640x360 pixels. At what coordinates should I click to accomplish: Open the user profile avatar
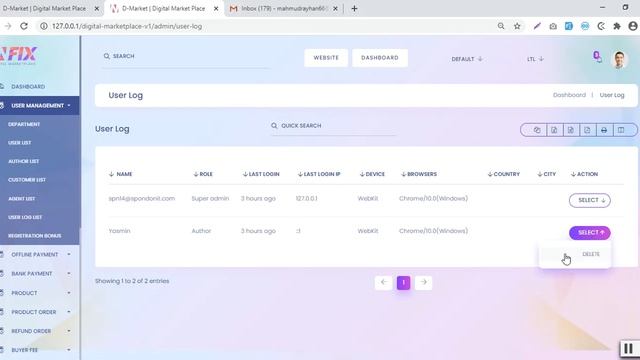tap(619, 60)
